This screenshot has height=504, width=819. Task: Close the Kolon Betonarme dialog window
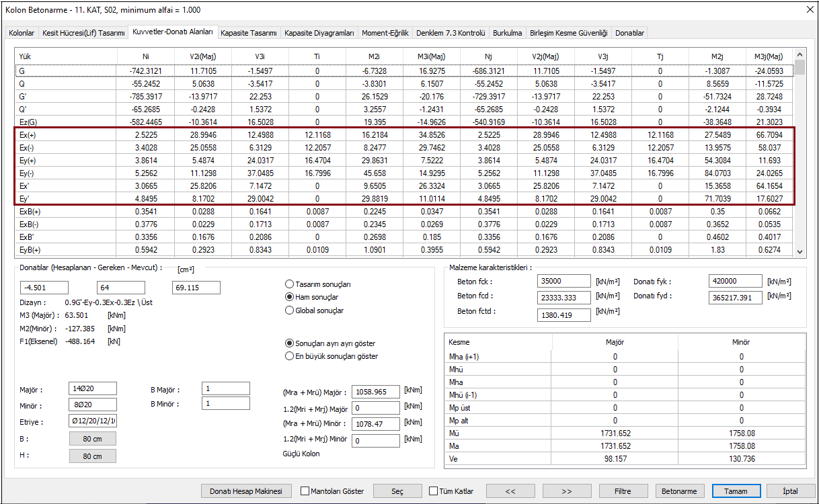[808, 10]
